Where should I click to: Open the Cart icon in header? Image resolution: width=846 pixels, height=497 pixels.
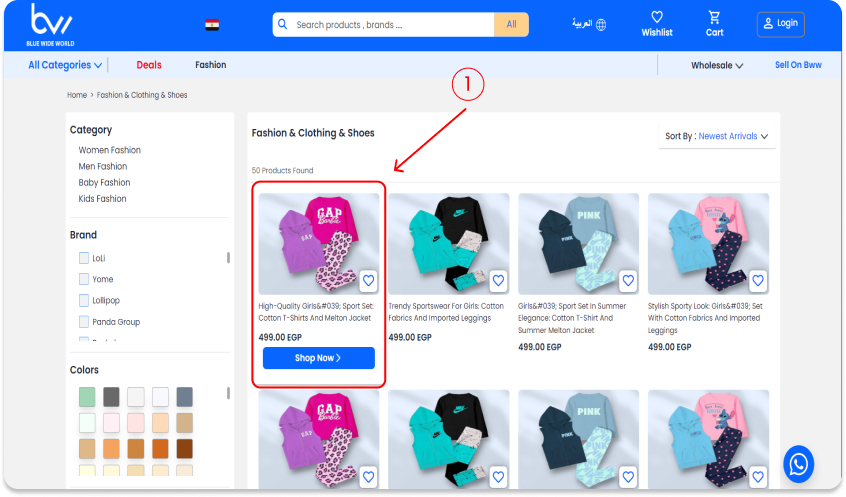point(714,17)
